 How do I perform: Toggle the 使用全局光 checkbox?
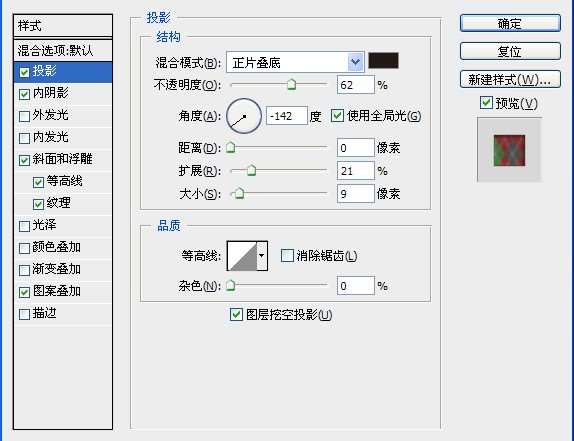coord(337,116)
